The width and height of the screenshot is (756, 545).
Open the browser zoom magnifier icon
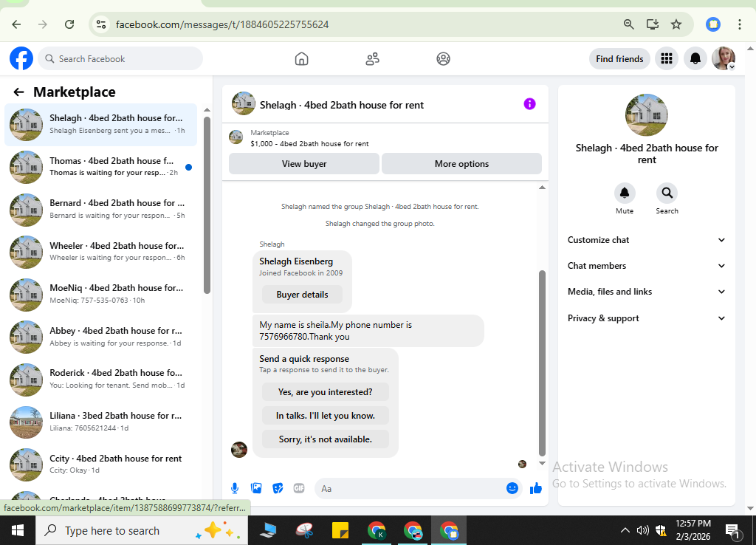pyautogui.click(x=628, y=24)
